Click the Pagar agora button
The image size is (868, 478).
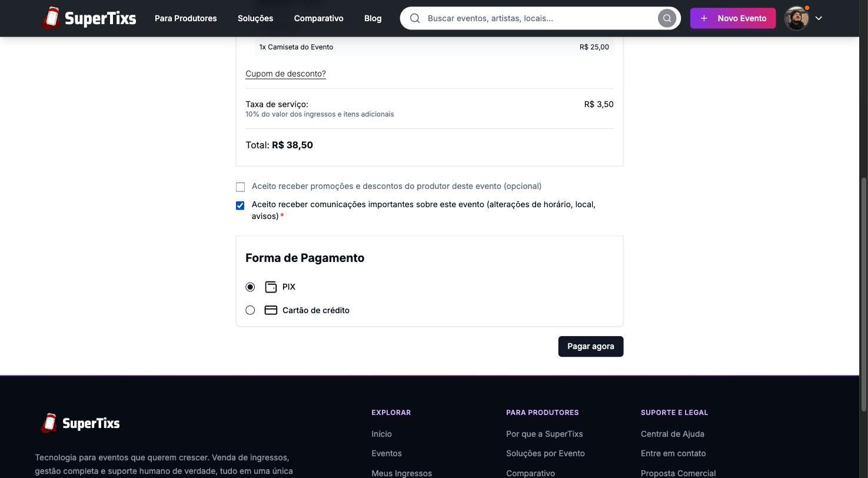[x=591, y=346]
